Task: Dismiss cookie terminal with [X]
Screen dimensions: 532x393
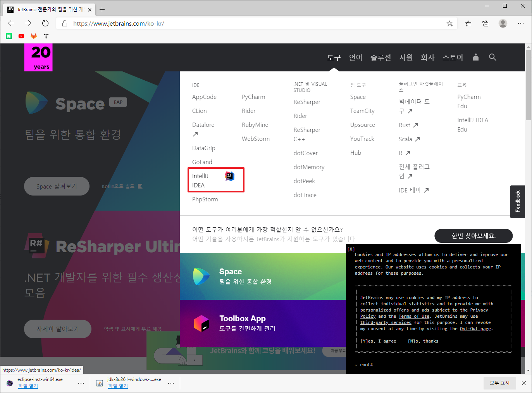Action: (351, 249)
